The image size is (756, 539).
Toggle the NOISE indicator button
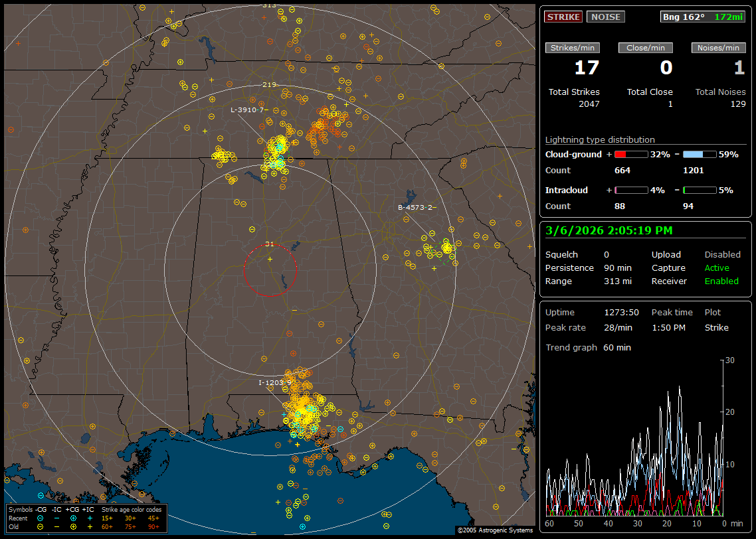pyautogui.click(x=605, y=17)
